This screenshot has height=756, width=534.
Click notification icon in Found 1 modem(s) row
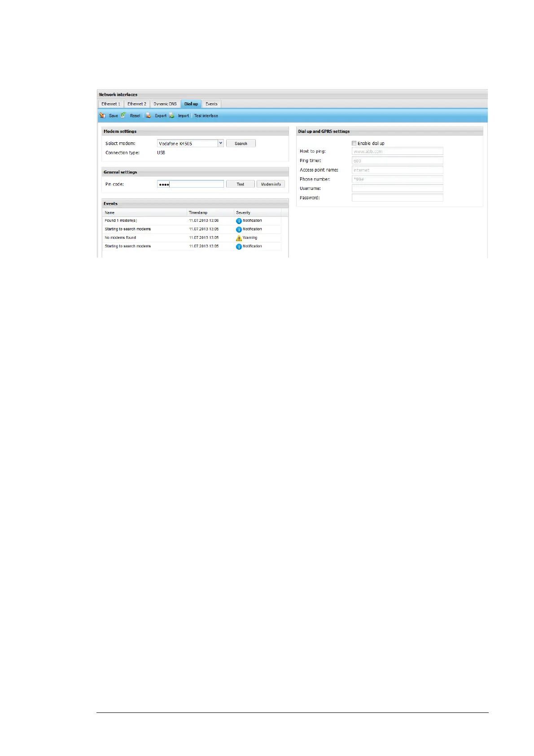[x=239, y=221]
